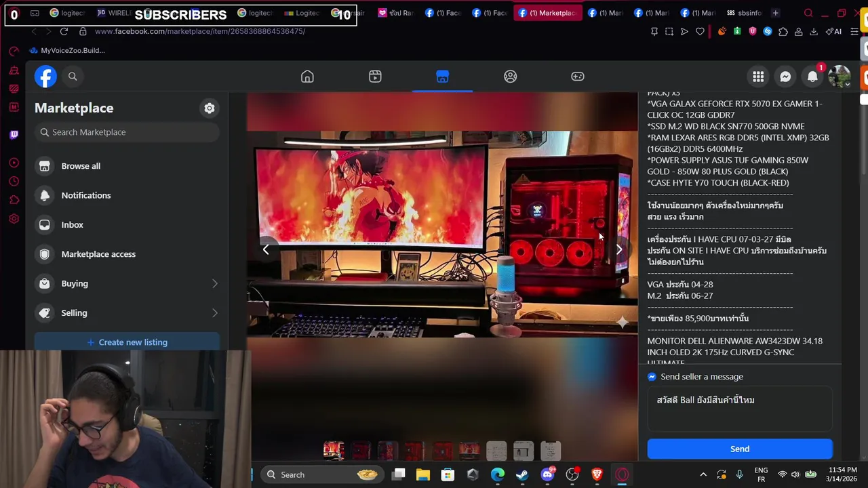Open Discord from the Windows taskbar
Viewport: 868px width, 488px height.
(x=547, y=474)
